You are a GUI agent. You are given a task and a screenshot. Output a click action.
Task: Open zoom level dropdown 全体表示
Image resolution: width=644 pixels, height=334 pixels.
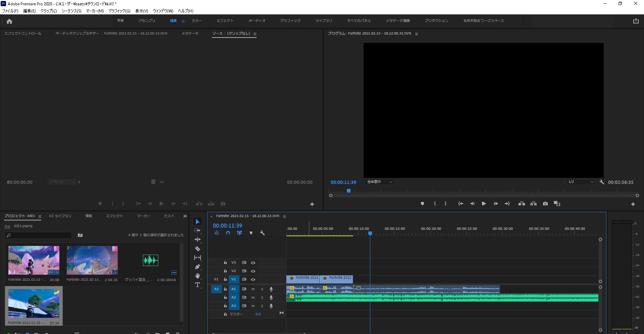(x=379, y=182)
